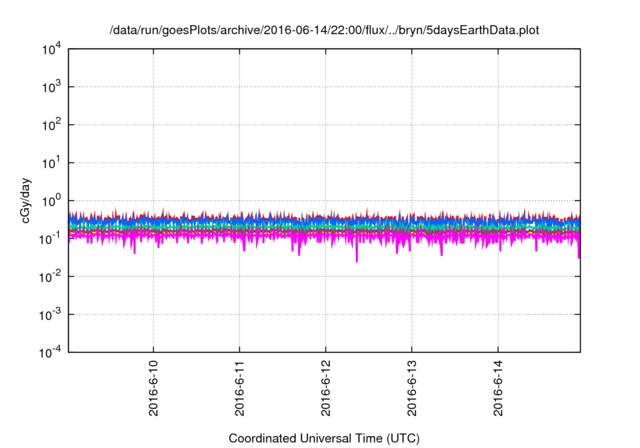Click the 10^2 y-axis tick label
Image resolution: width=640 pixels, height=448 pixels.
(51, 125)
